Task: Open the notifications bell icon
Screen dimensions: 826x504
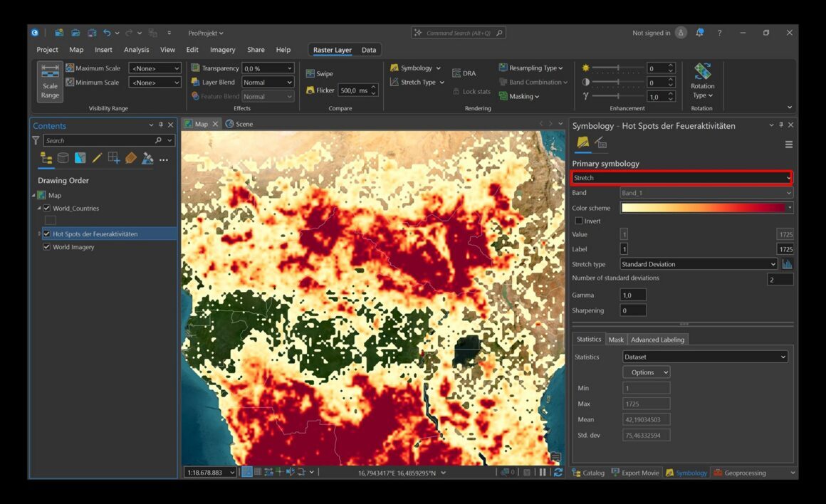Action: pyautogui.click(x=699, y=33)
